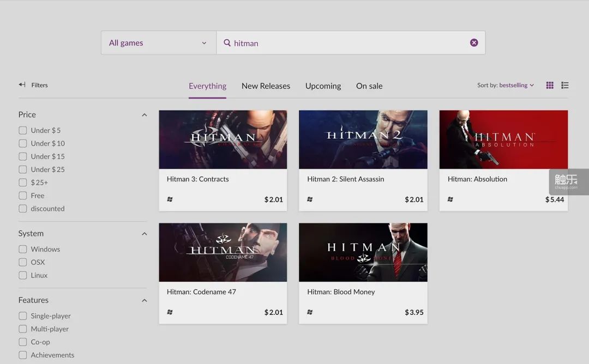Hide the Filters sidebar arrow icon
The height and width of the screenshot is (364, 589).
(x=22, y=85)
